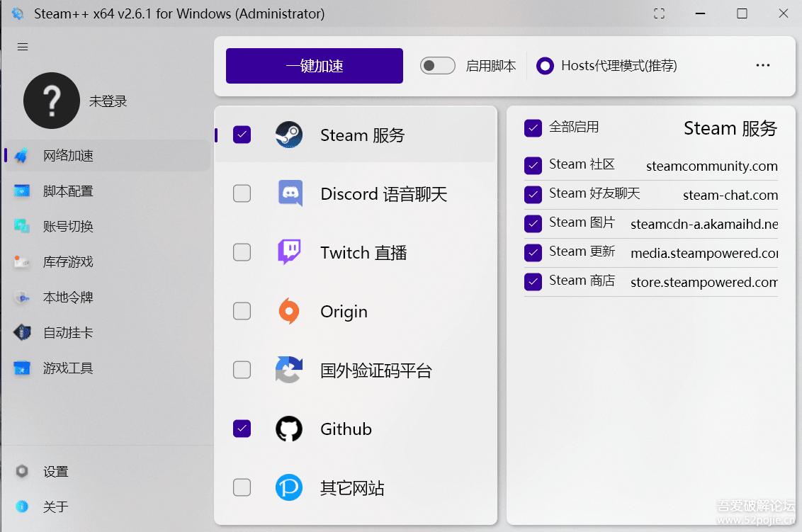Enable the 国外验证码平台 checkbox
The image size is (802, 532).
point(242,370)
